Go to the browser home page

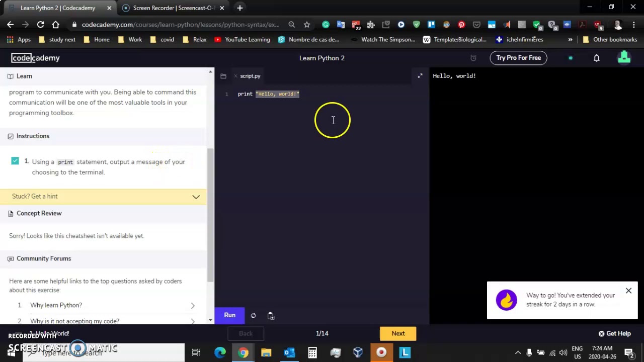pos(55,24)
